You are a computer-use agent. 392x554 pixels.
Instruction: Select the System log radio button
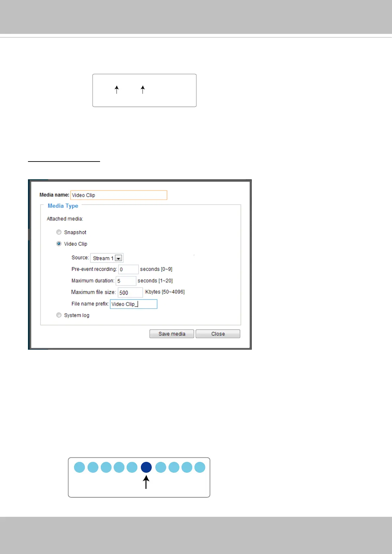click(59, 315)
